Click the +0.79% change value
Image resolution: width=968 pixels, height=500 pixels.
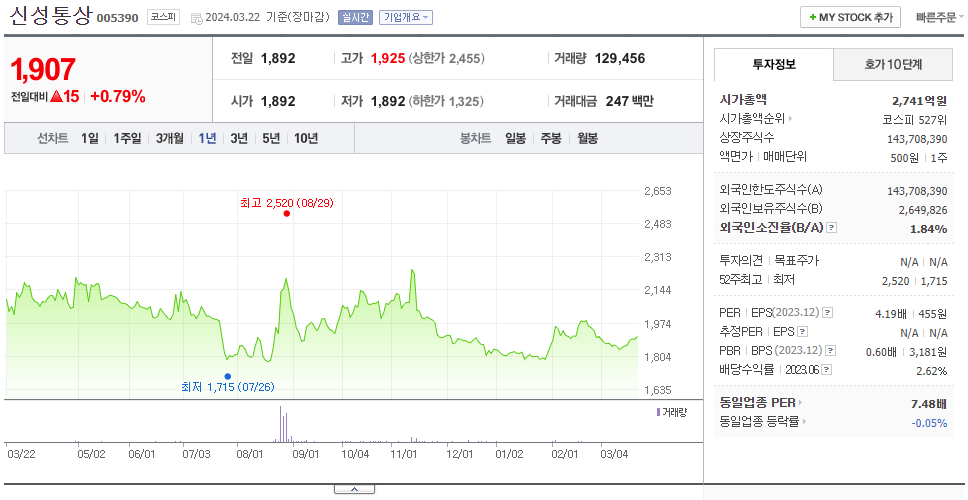coord(118,96)
